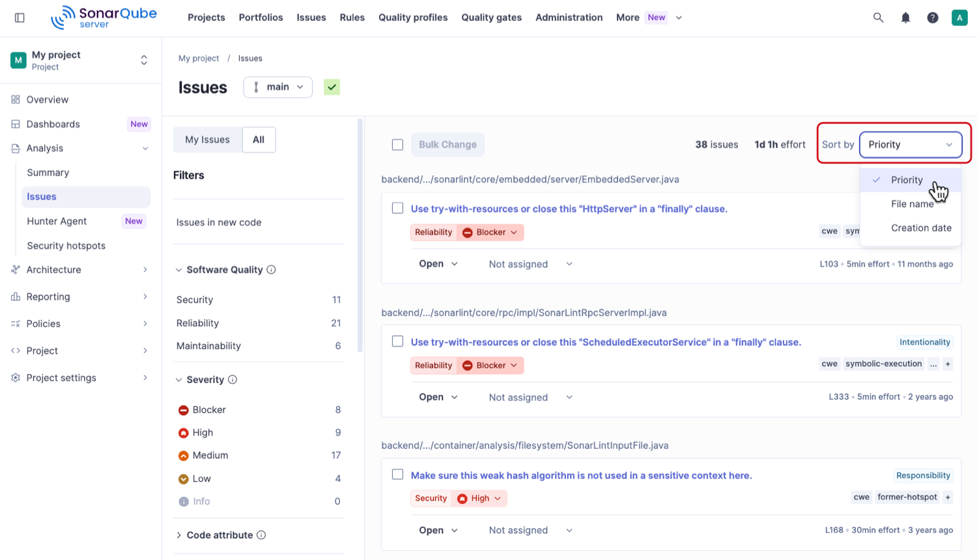Open the My project switcher

click(81, 61)
